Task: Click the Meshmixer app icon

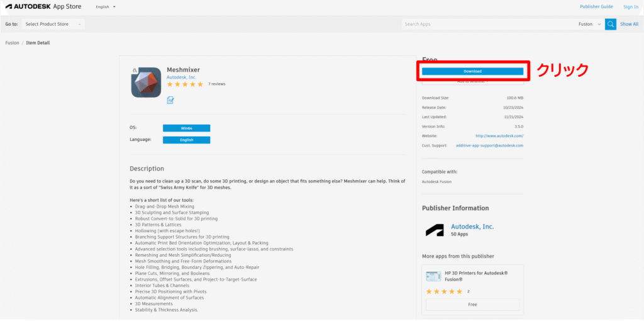Action: coord(146,82)
